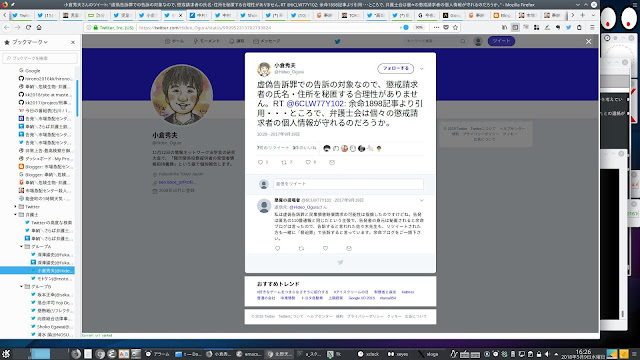640x360 pixels.
Task: Open the 通知 notifications nav item
Action: point(237,41)
